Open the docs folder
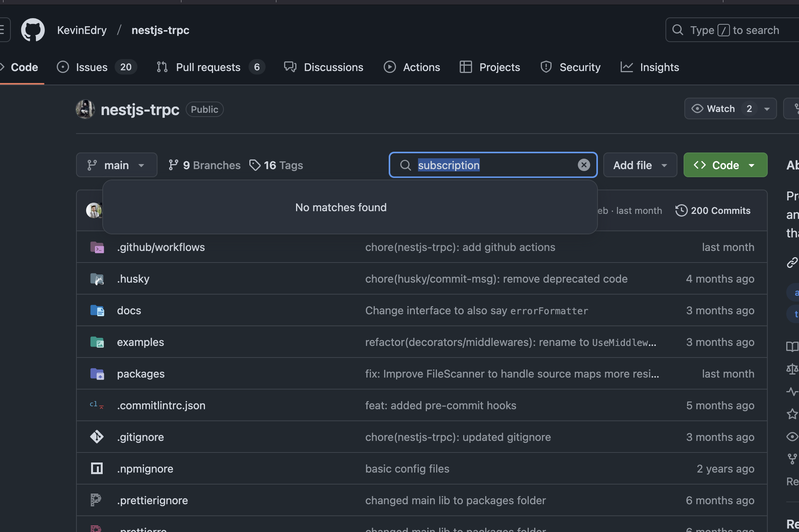 click(129, 310)
